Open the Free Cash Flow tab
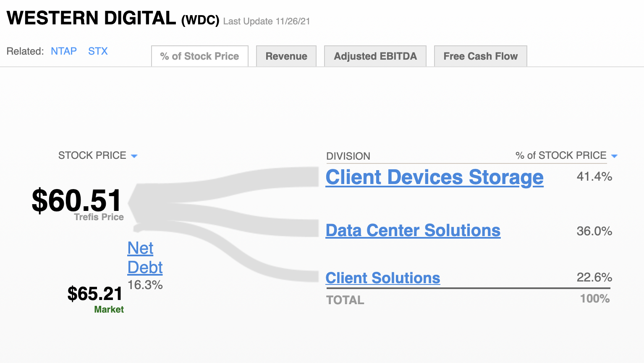This screenshot has width=644, height=363. tap(481, 56)
